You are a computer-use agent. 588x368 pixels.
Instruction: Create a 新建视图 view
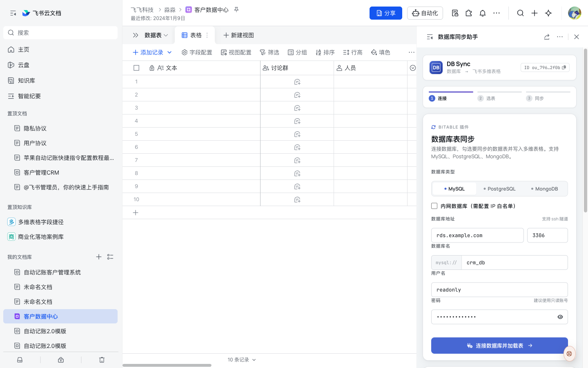(238, 36)
